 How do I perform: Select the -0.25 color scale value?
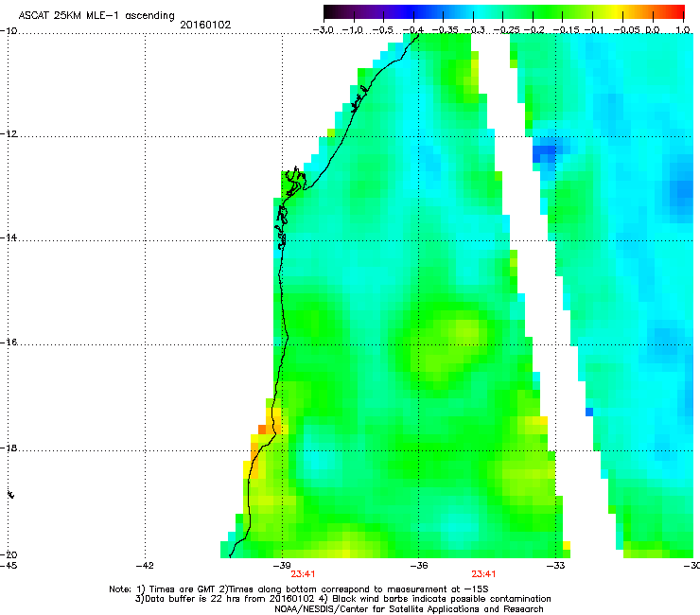[506, 30]
